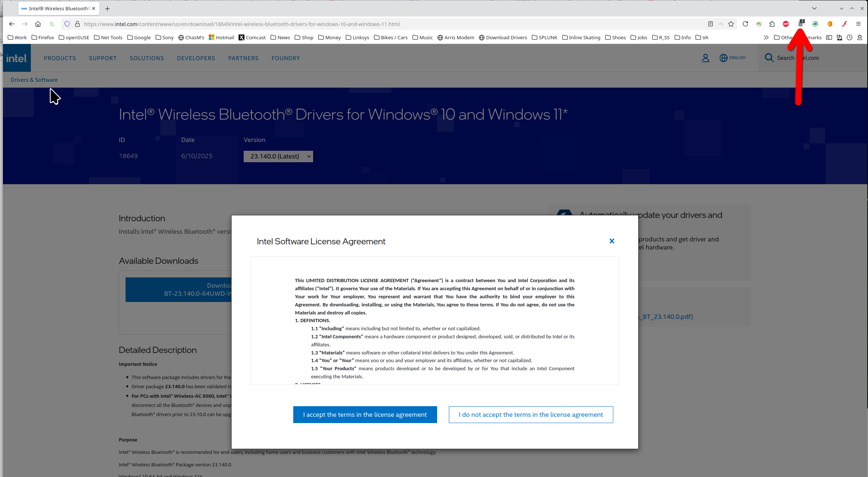This screenshot has width=868, height=477.
Task: Open the Firefox hamburger application menu
Action: click(x=858, y=24)
